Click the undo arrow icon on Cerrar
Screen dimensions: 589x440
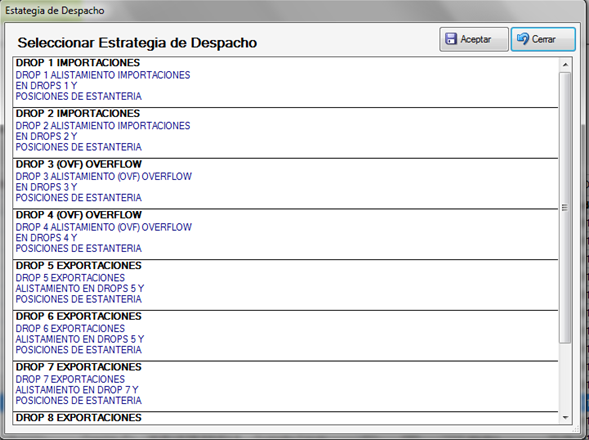523,39
